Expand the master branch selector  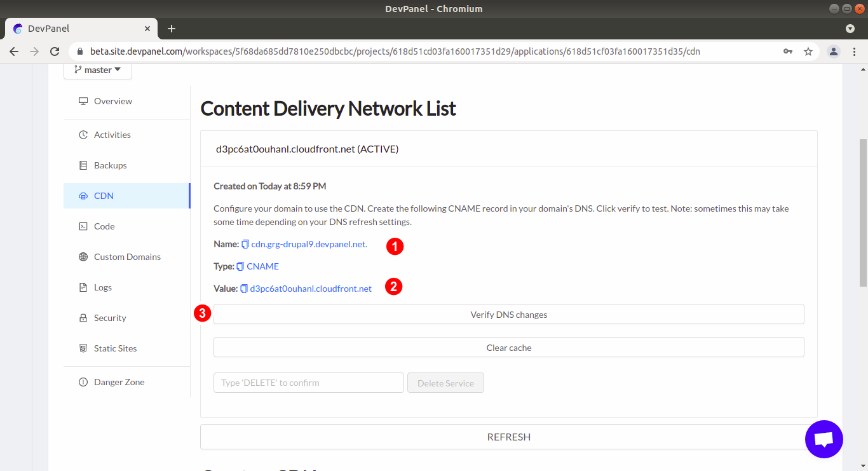coord(97,70)
